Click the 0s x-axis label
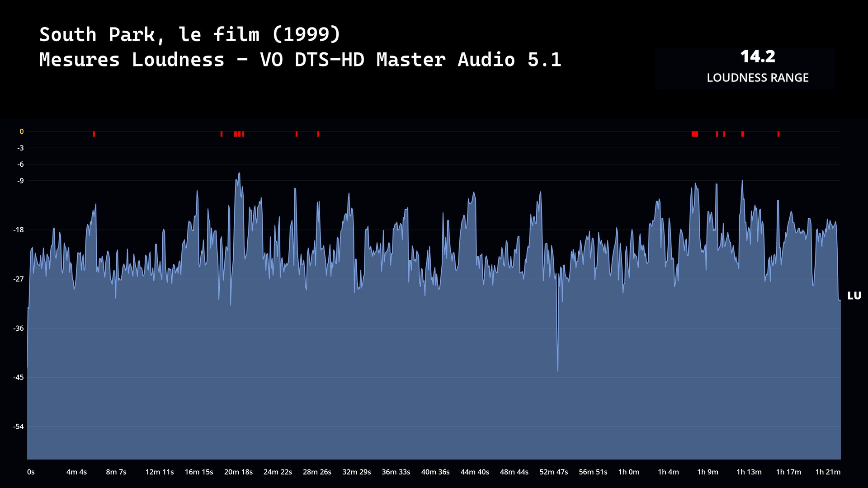This screenshot has width=868, height=488. pos(31,472)
